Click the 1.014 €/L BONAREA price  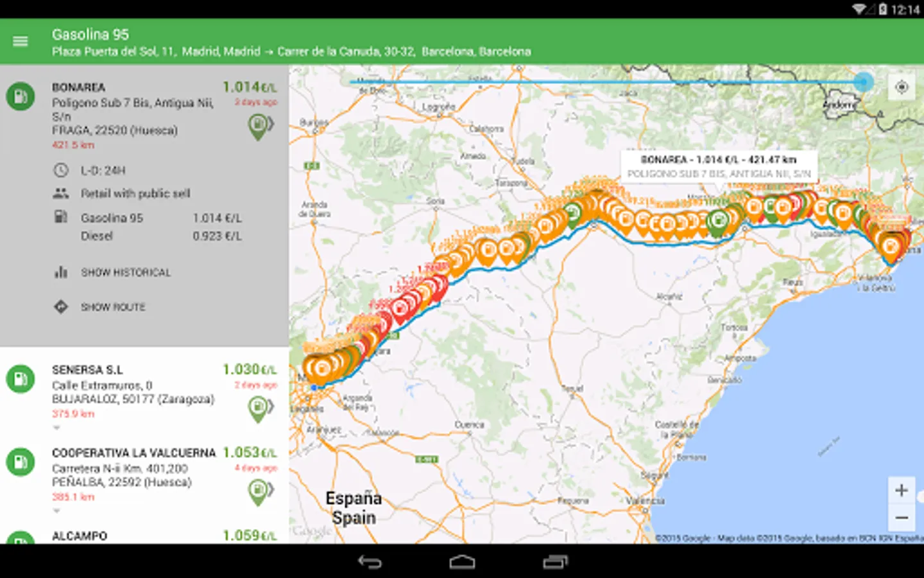[x=250, y=87]
